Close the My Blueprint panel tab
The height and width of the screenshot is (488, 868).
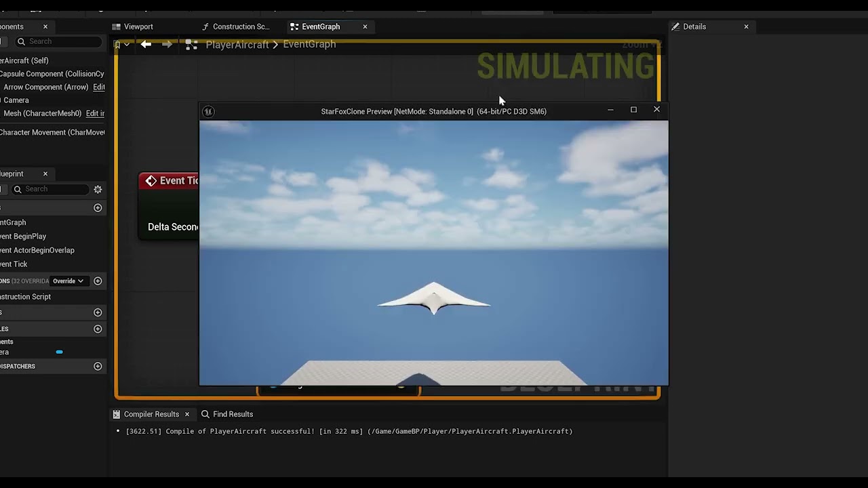45,174
